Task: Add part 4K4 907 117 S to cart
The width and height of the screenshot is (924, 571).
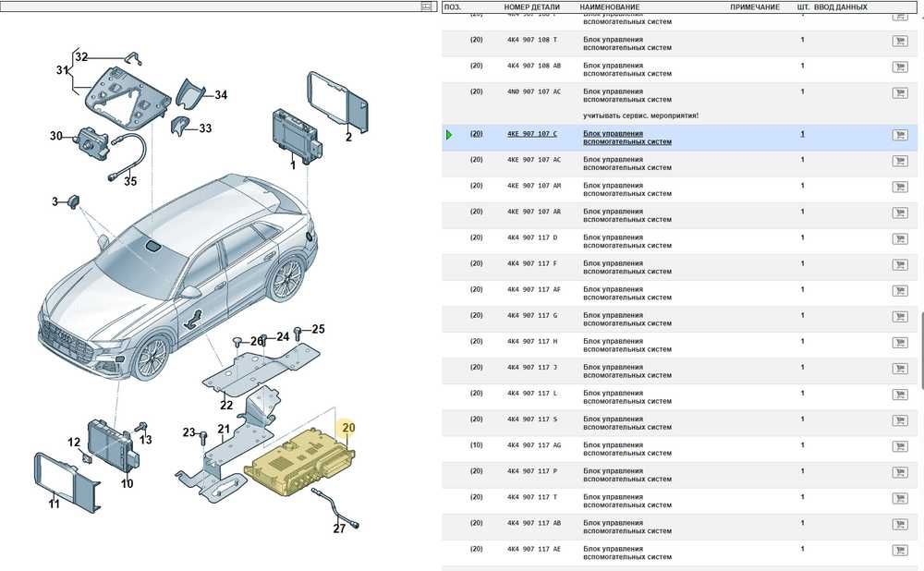Action: pyautogui.click(x=899, y=420)
